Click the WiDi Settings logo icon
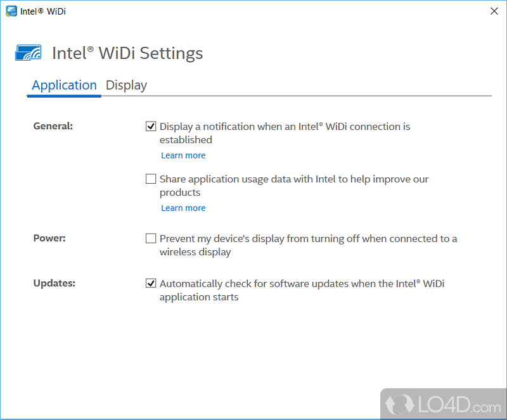 tap(28, 53)
